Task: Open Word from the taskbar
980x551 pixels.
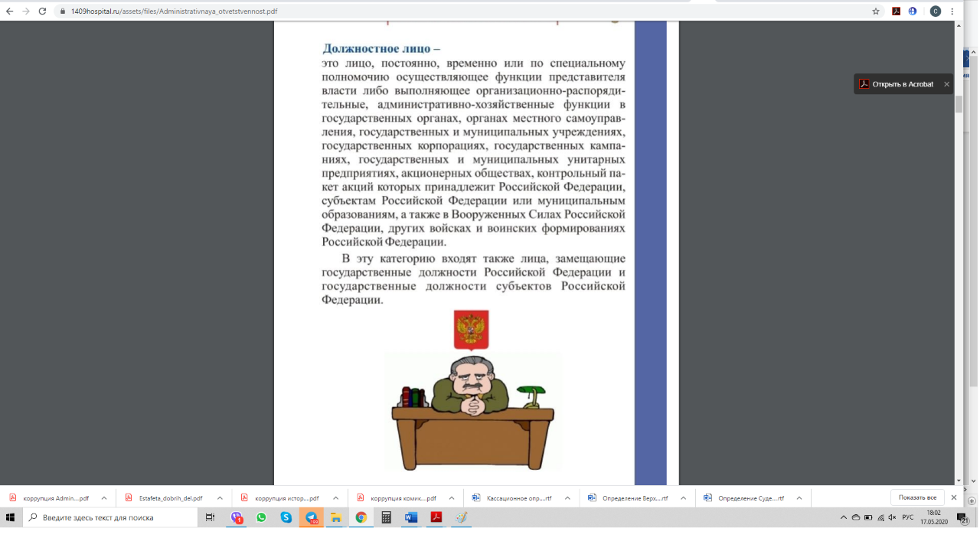Action: tap(410, 517)
